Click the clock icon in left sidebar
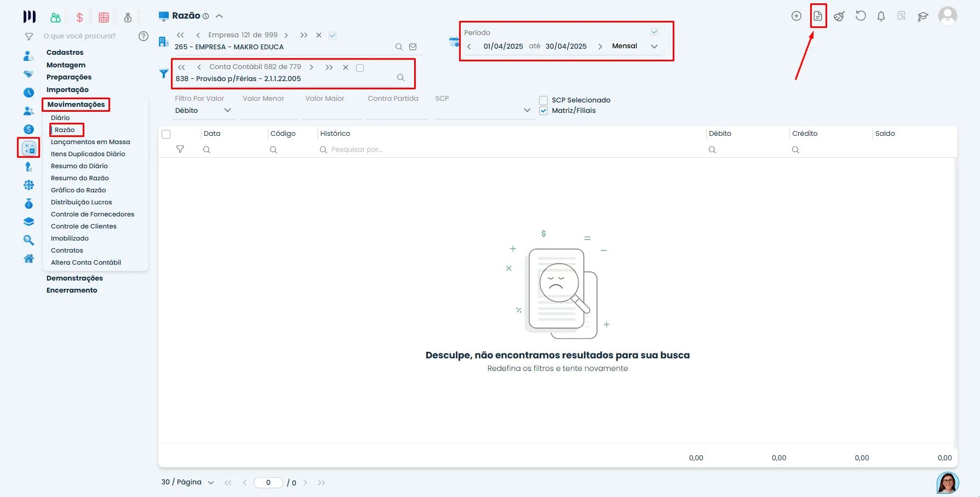 pyautogui.click(x=28, y=93)
